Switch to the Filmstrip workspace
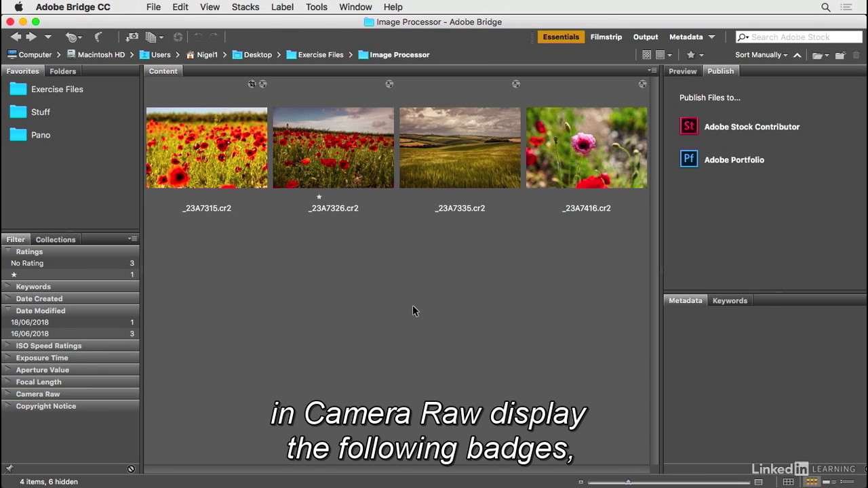This screenshot has width=868, height=488. (x=606, y=37)
